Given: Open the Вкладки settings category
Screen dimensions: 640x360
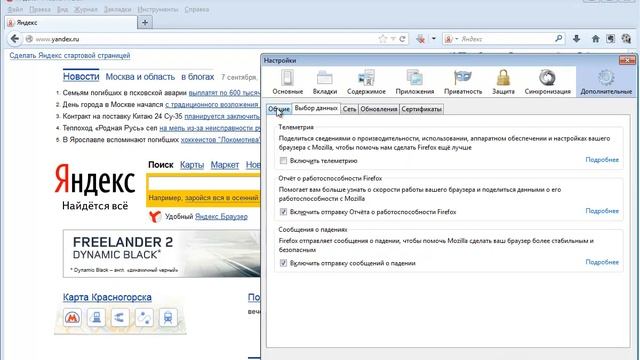Looking at the screenshot, I should coord(324,82).
